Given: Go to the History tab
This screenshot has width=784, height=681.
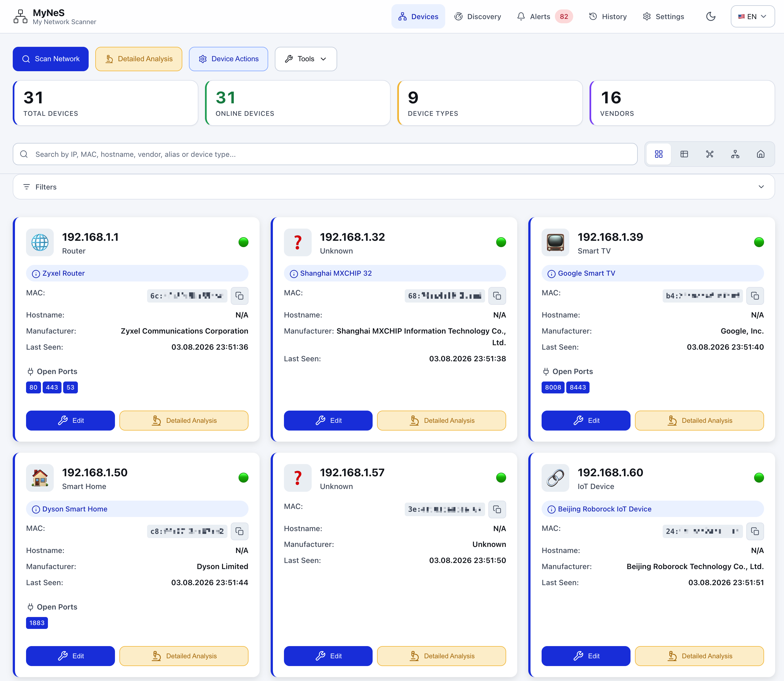Looking at the screenshot, I should 608,16.
